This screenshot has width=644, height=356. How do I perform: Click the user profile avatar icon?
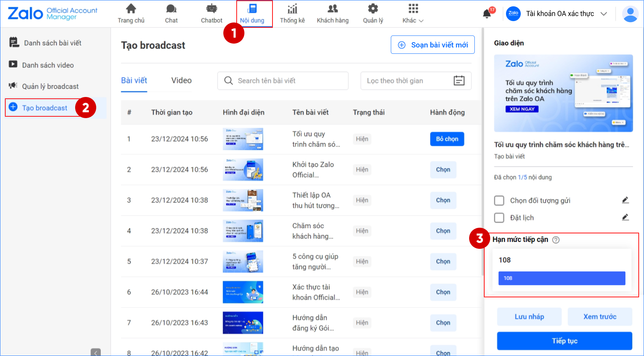pyautogui.click(x=630, y=14)
